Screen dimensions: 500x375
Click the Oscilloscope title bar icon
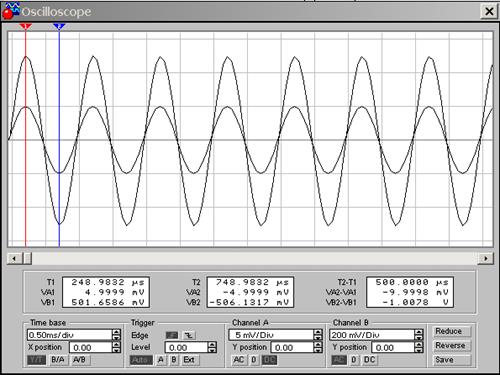pos(11,11)
